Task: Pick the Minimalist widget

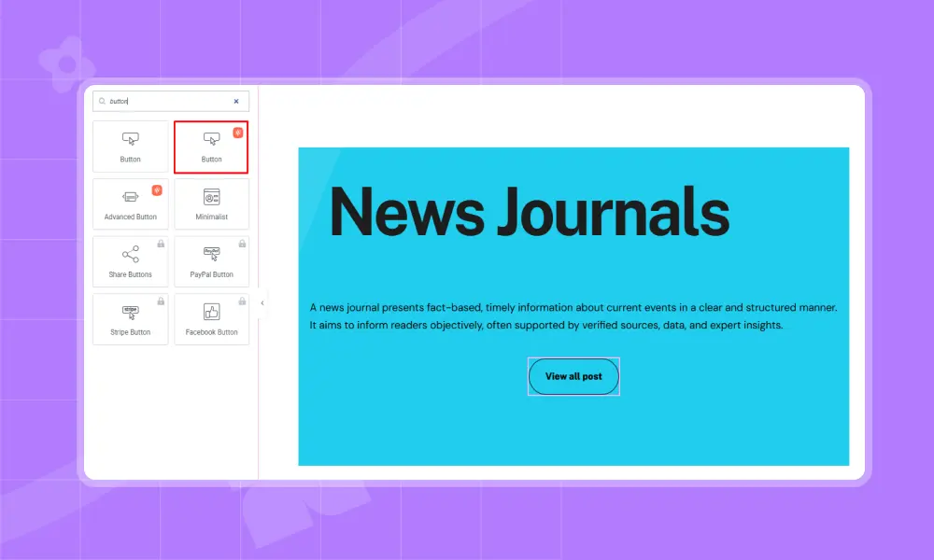Action: click(x=211, y=203)
